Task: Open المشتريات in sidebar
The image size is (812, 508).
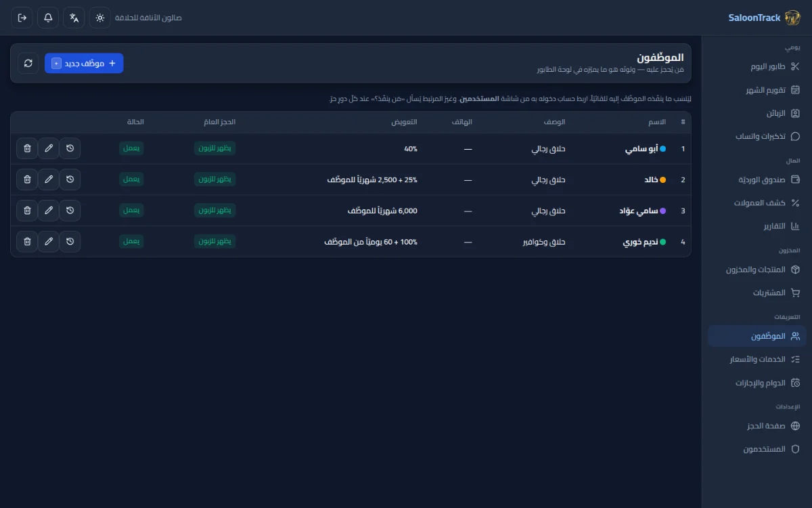Action: point(757,293)
